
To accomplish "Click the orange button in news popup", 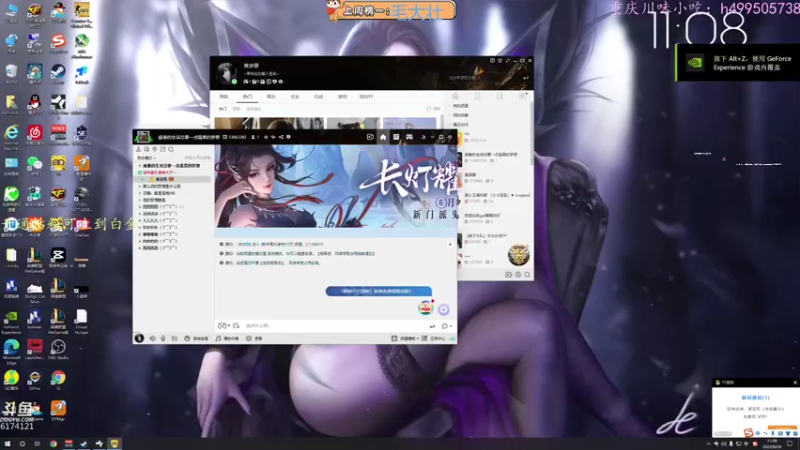I will [783, 428].
